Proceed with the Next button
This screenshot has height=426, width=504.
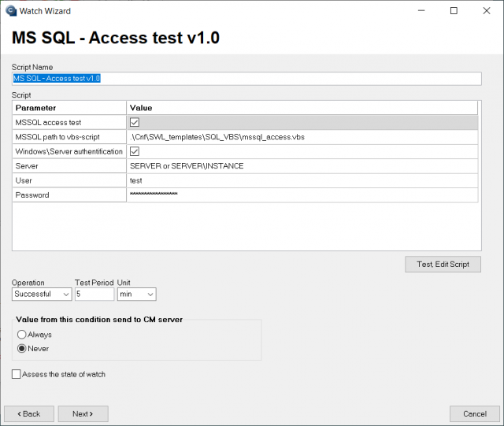click(83, 413)
